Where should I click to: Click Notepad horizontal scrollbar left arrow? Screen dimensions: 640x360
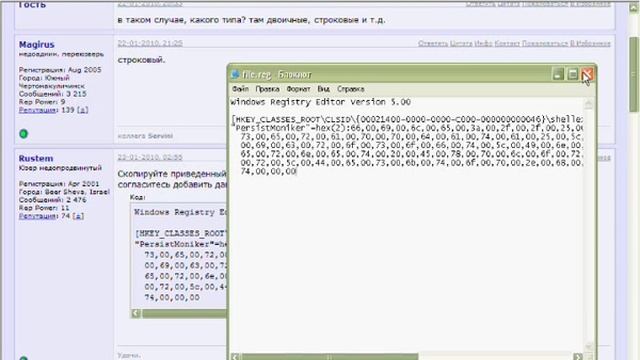[x=236, y=357]
